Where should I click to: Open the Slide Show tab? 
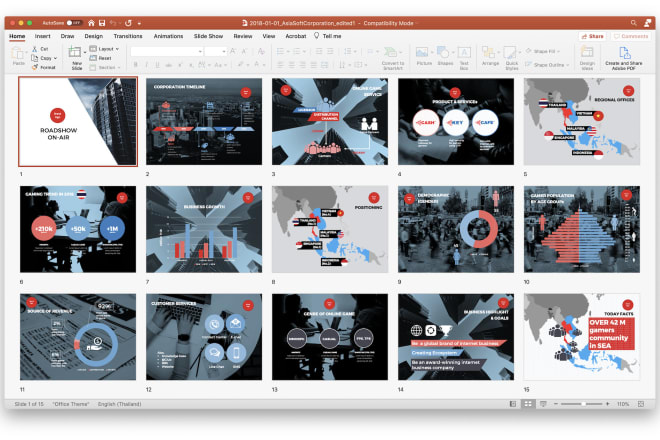coord(208,36)
